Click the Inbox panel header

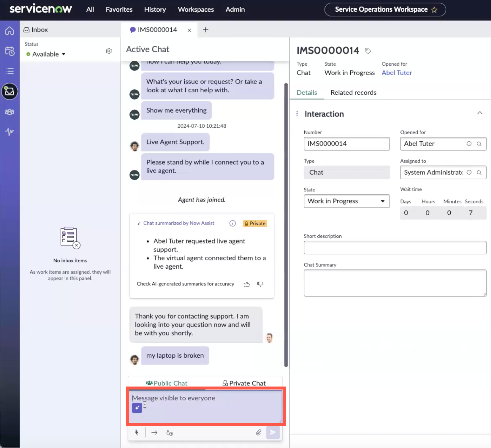pos(36,30)
